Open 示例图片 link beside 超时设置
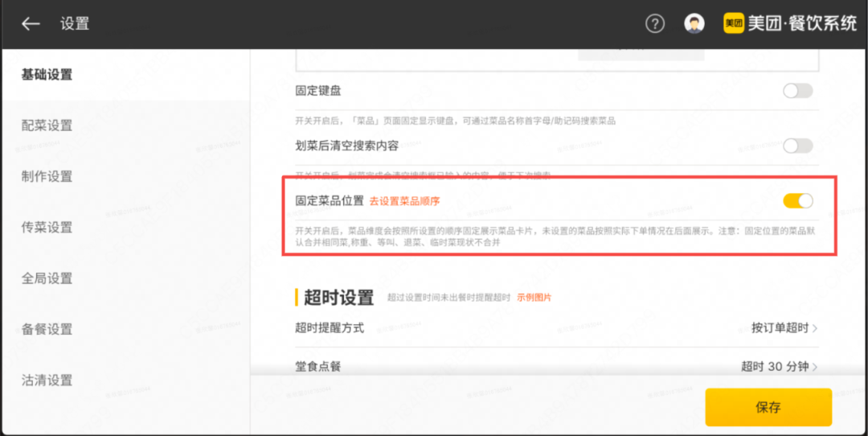The width and height of the screenshot is (868, 436). (x=534, y=298)
